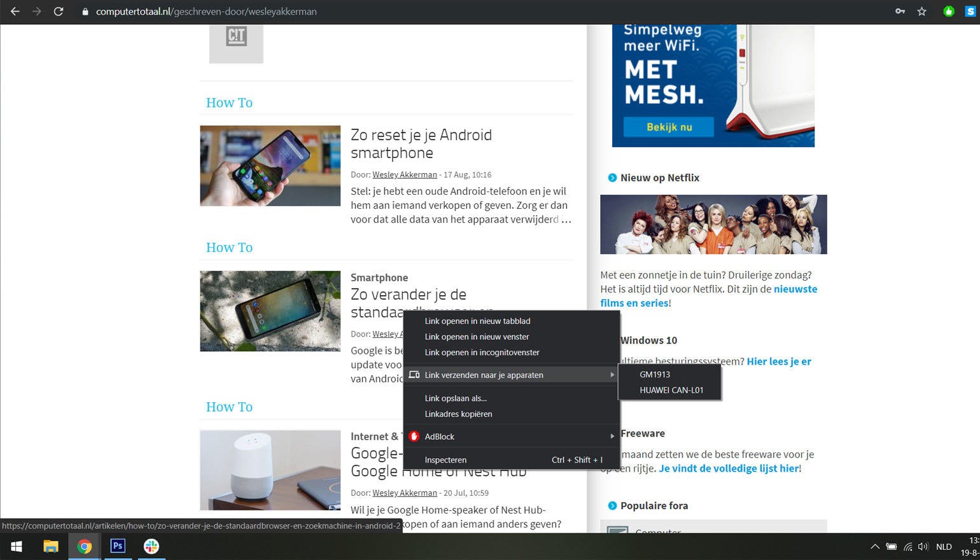Click the Bekijk nu ad button

[669, 127]
